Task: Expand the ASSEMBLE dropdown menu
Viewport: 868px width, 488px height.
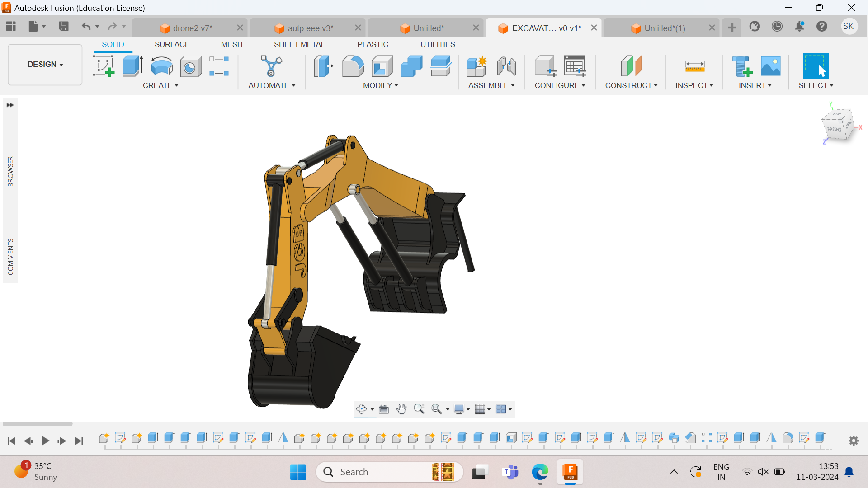Action: (490, 85)
